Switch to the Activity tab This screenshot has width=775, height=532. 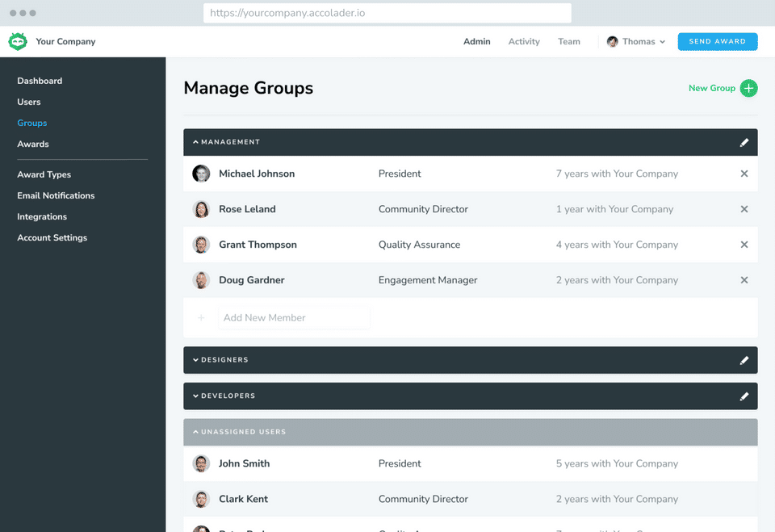pos(524,42)
